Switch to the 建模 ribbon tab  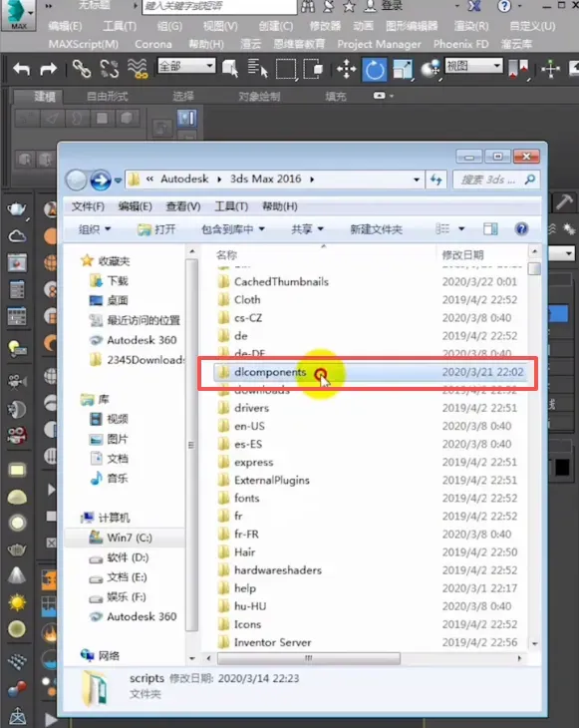[x=45, y=96]
